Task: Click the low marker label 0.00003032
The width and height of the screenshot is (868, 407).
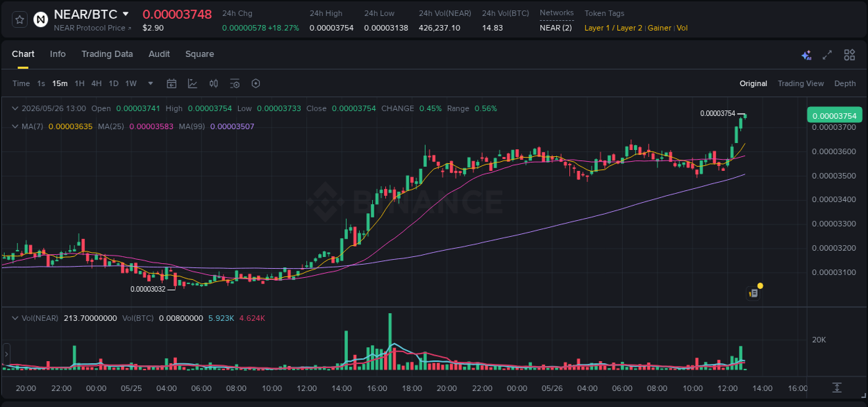Action: point(148,289)
